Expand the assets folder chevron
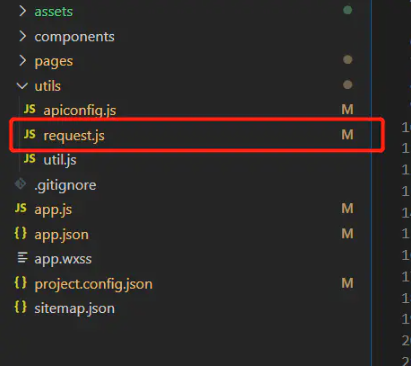The width and height of the screenshot is (413, 366). pyautogui.click(x=22, y=11)
